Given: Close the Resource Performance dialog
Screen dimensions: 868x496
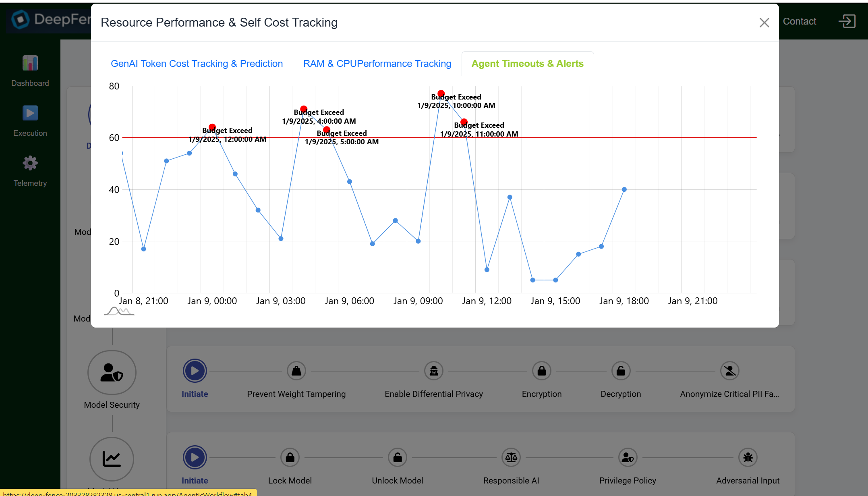Looking at the screenshot, I should [x=764, y=23].
